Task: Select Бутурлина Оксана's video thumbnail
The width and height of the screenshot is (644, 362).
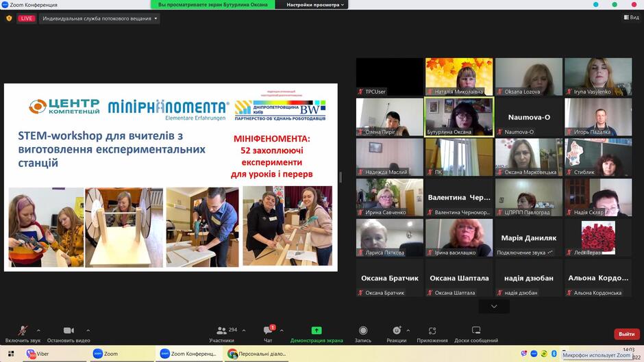Action: [x=459, y=117]
